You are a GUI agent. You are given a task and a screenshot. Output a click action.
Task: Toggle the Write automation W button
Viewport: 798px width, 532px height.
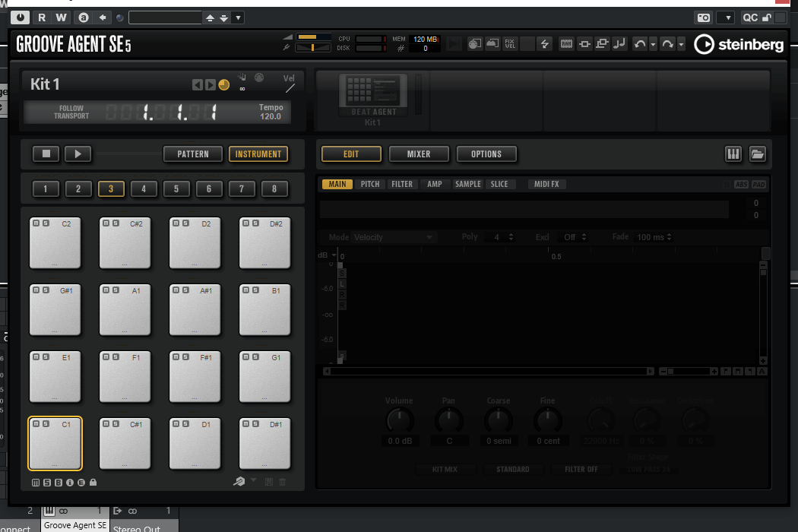tap(61, 17)
